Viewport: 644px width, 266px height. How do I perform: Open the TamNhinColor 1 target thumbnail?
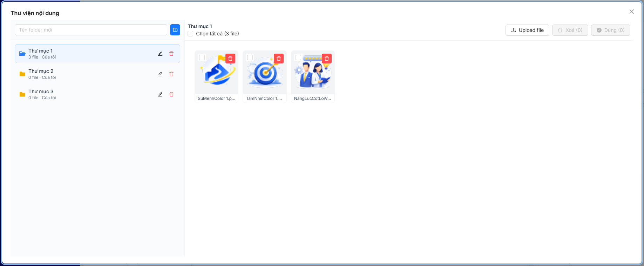[x=265, y=73]
